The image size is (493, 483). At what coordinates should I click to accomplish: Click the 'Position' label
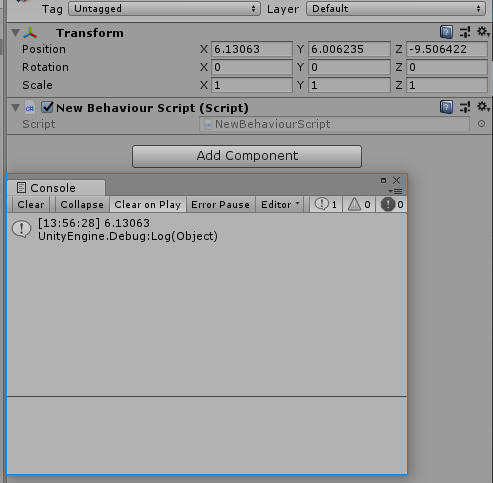pyautogui.click(x=44, y=49)
